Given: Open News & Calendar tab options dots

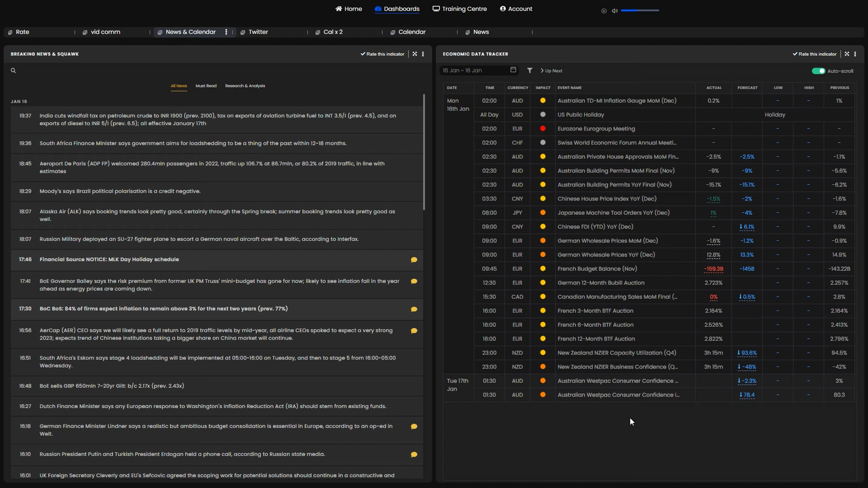Looking at the screenshot, I should pyautogui.click(x=226, y=32).
